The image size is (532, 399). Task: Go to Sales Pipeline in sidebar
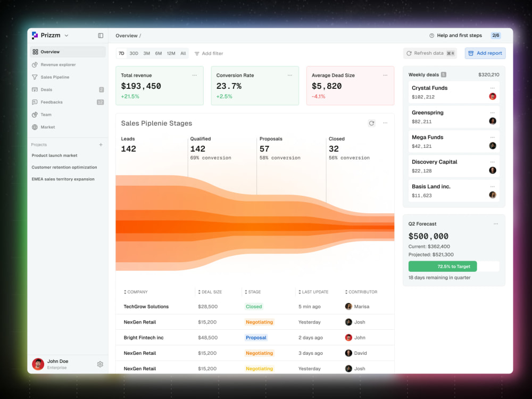coord(68,77)
